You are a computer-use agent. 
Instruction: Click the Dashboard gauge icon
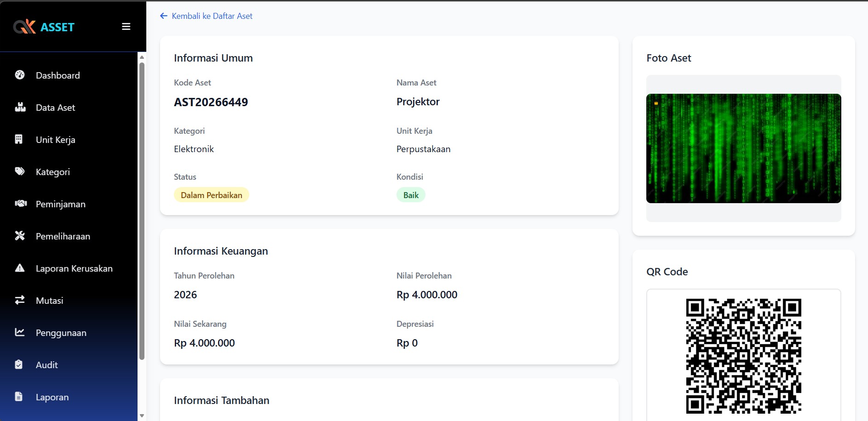tap(20, 75)
